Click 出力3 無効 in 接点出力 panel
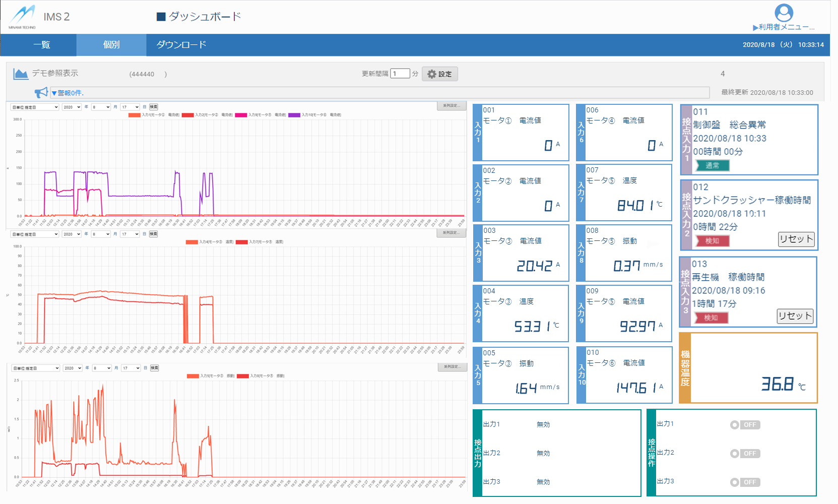Image resolution: width=838 pixels, height=504 pixels. tap(517, 482)
